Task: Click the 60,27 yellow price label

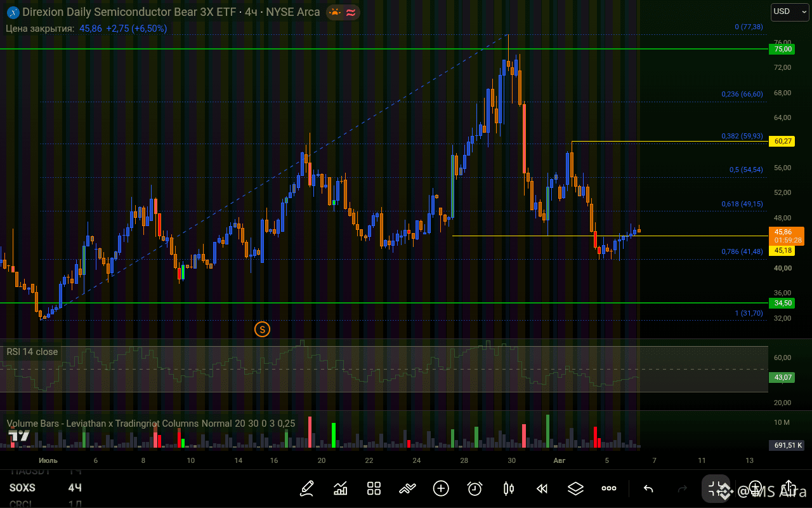Action: tap(781, 141)
